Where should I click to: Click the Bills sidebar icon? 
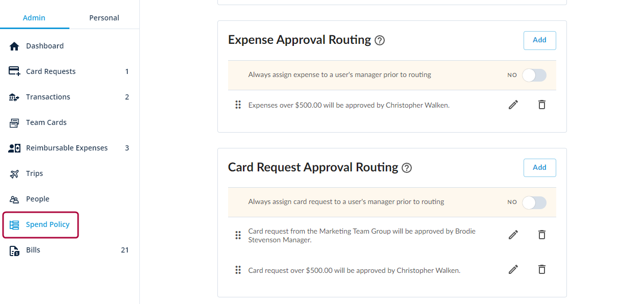(14, 249)
